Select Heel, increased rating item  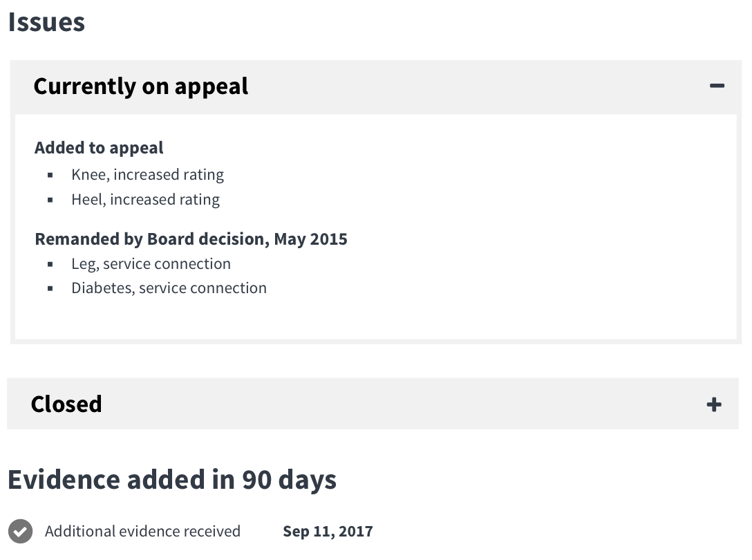coord(145,200)
